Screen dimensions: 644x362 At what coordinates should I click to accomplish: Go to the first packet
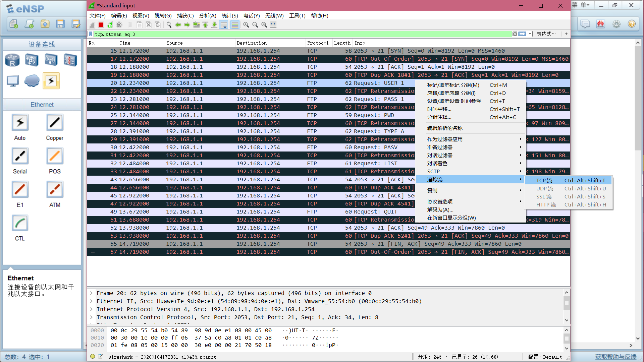click(205, 25)
